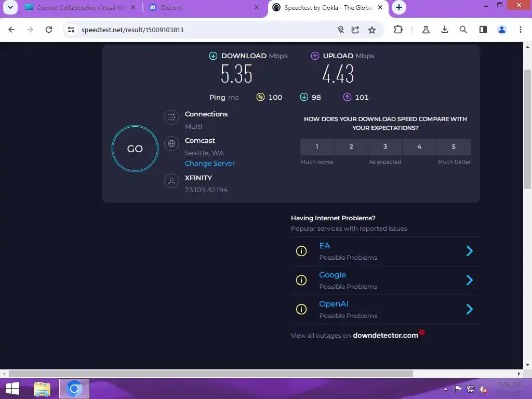This screenshot has width=532, height=399.
Task: Select the Speedtest by Ookla tab
Action: click(328, 7)
